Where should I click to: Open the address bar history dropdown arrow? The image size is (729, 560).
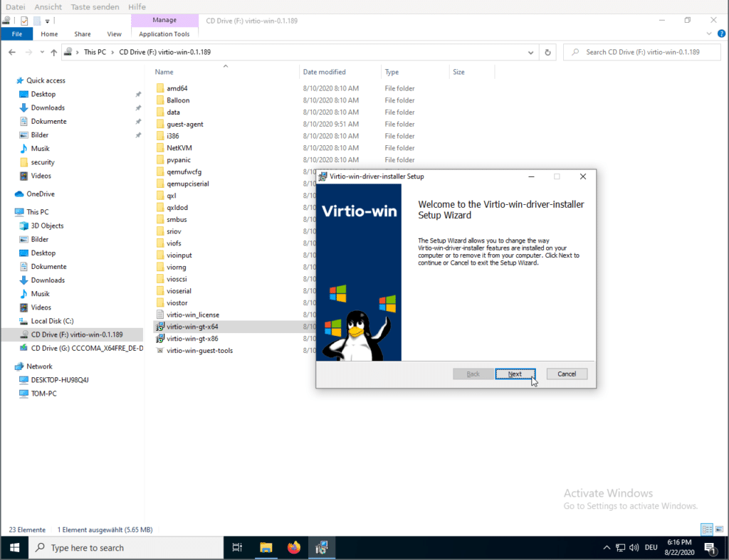530,52
